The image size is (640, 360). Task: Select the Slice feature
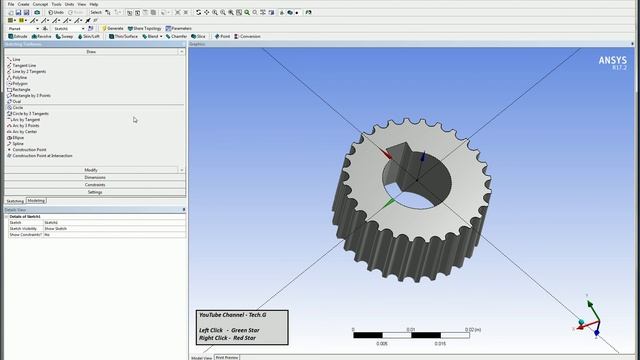[x=198, y=36]
